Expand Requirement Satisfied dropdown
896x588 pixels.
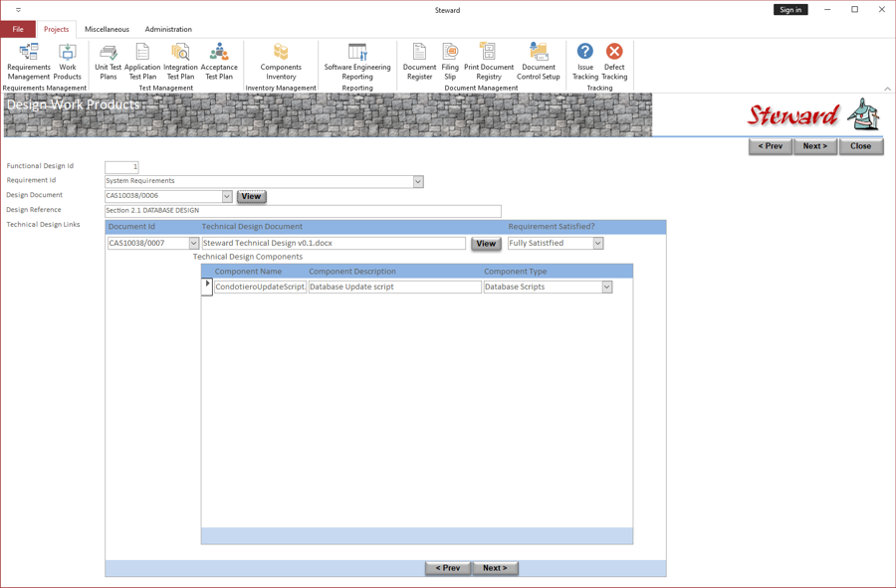pos(597,243)
